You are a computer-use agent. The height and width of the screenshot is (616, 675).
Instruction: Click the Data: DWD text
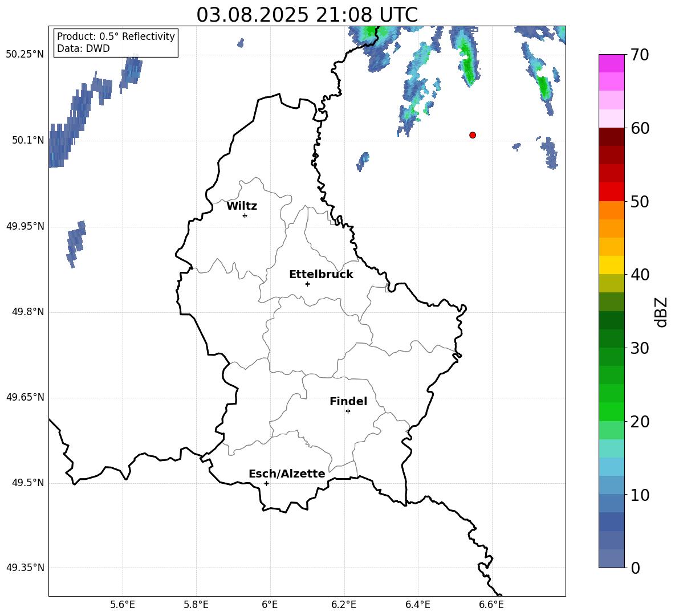point(83,48)
